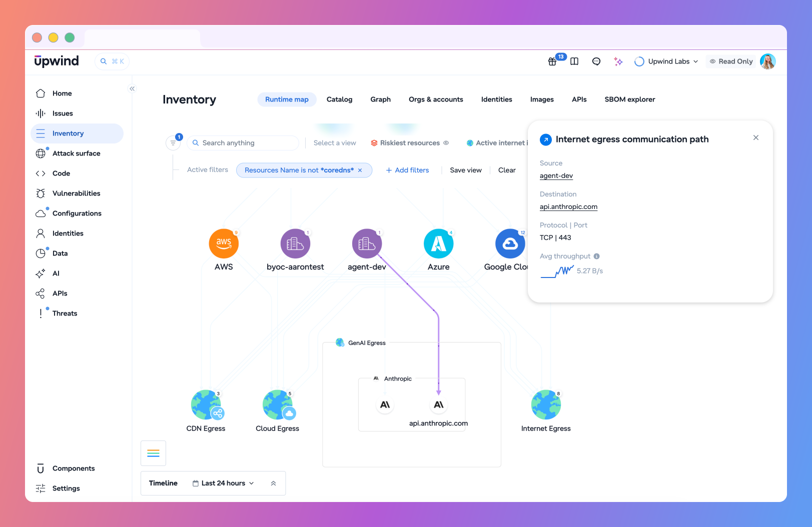Open the filter toggle icon with badge 1
Image resolution: width=812 pixels, height=527 pixels.
tap(173, 142)
